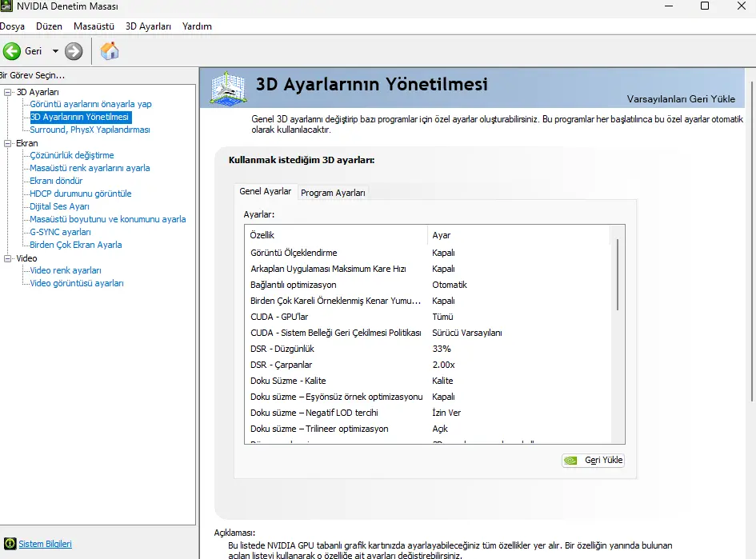The height and width of the screenshot is (559, 756).
Task: Open the Yardım menu
Action: click(x=197, y=26)
